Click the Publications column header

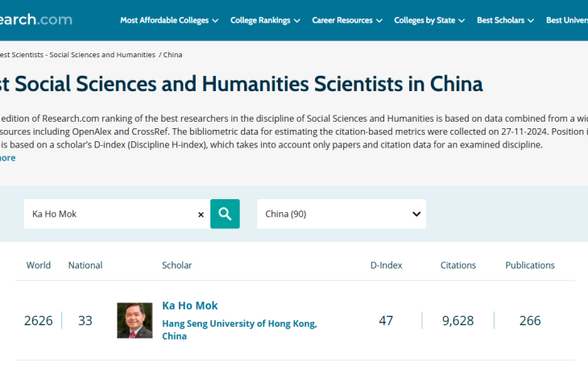coord(530,265)
